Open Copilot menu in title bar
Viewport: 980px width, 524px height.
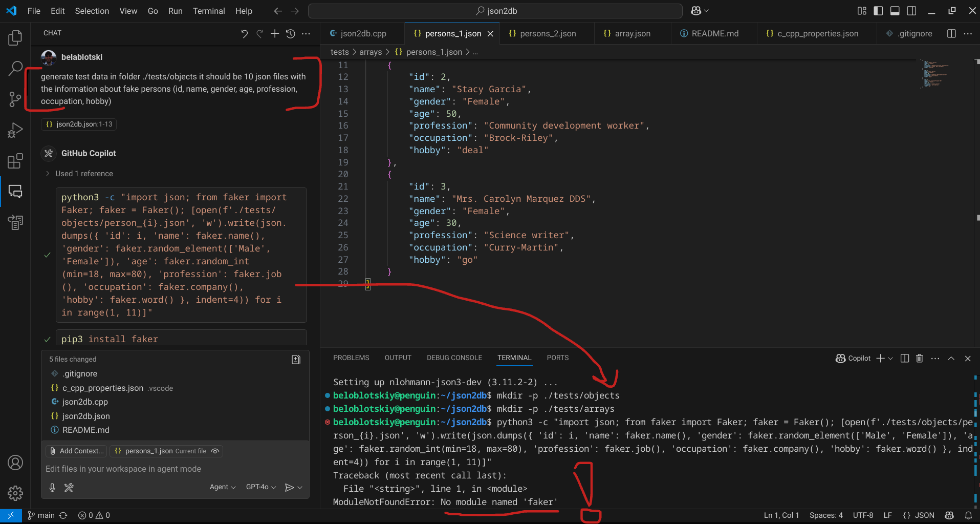click(x=700, y=11)
